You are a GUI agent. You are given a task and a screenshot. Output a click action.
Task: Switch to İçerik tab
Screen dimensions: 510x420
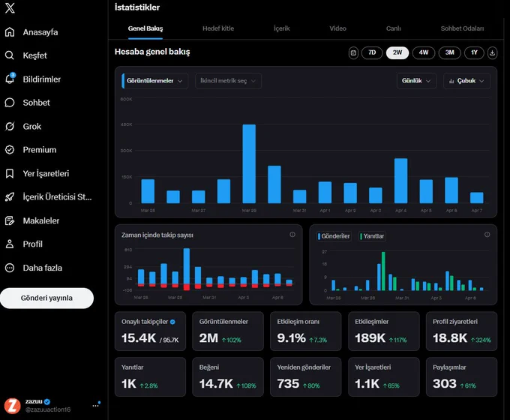pyautogui.click(x=282, y=28)
